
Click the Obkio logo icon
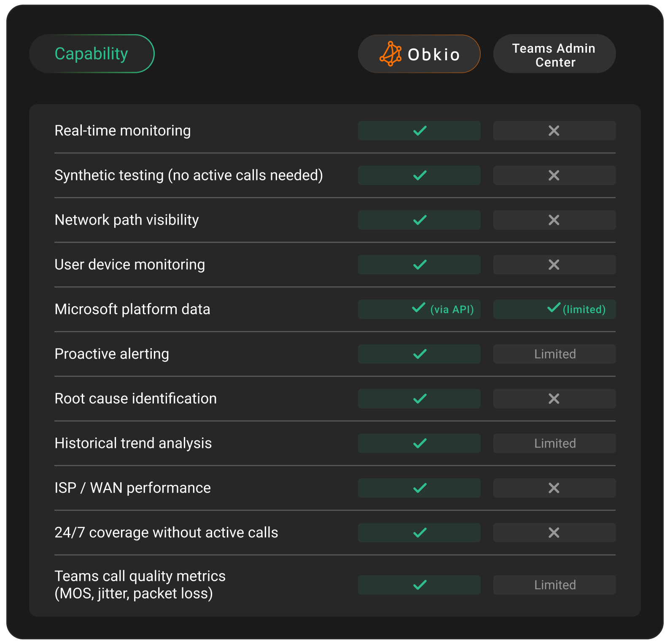click(390, 54)
